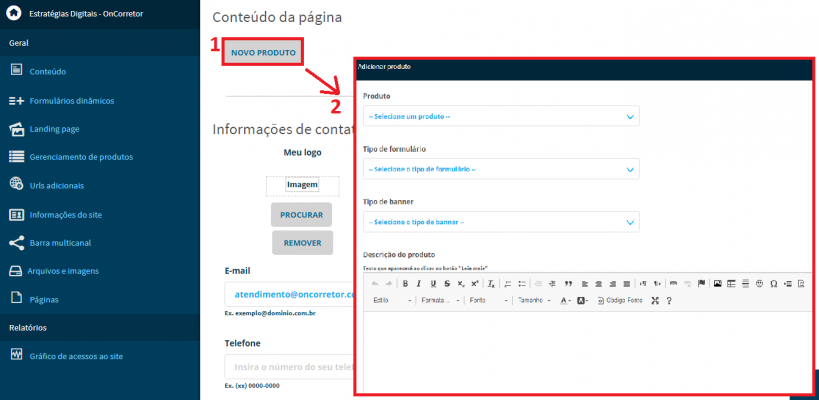Maximize the editor with the fullscreen icon
This screenshot has height=400, width=819.
point(655,300)
